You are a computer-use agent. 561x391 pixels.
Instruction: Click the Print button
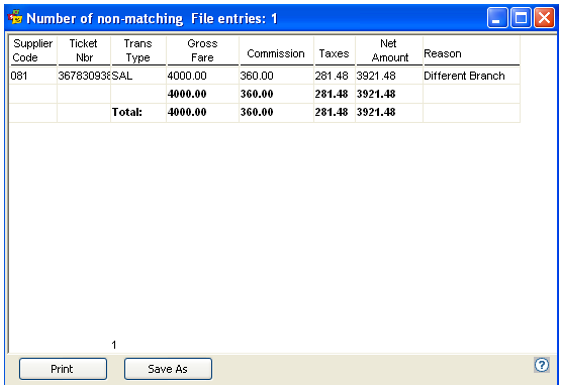point(63,369)
